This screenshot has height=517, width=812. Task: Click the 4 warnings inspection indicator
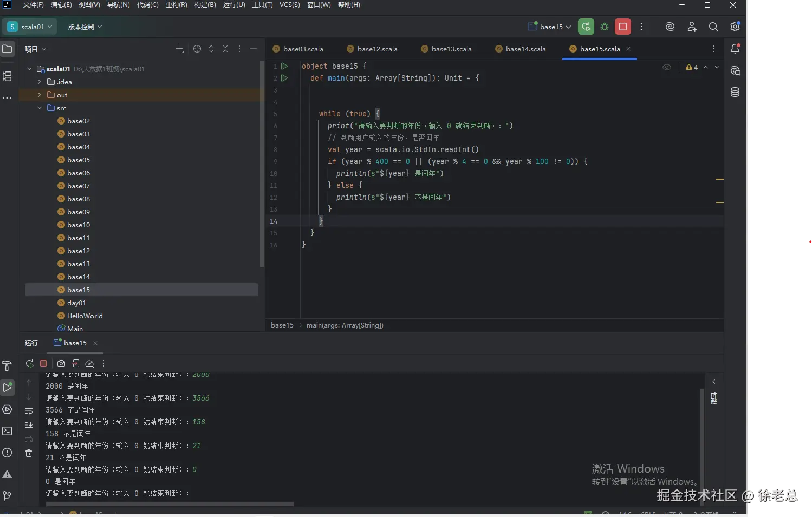[x=692, y=67]
